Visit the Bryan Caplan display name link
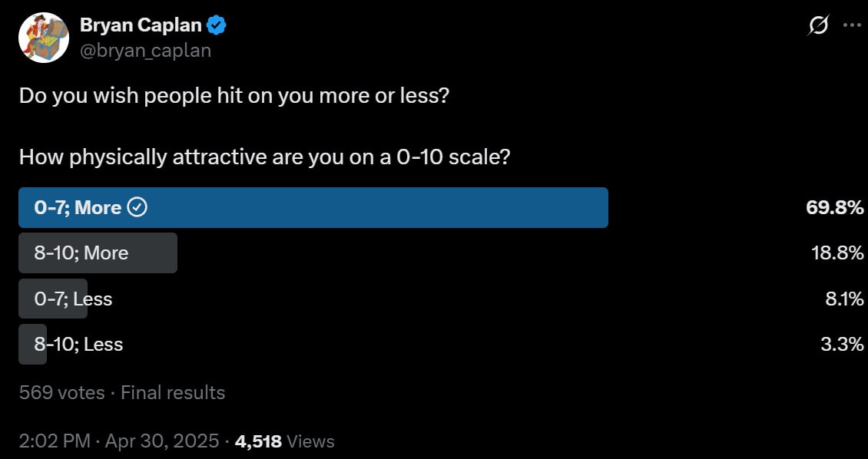Viewport: 868px width, 459px height. (141, 25)
